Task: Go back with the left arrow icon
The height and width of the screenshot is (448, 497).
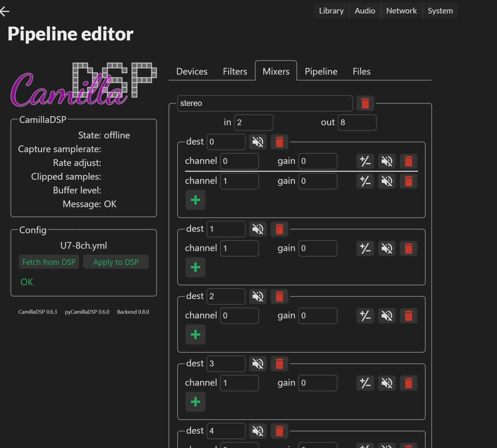Action: pyautogui.click(x=5, y=11)
